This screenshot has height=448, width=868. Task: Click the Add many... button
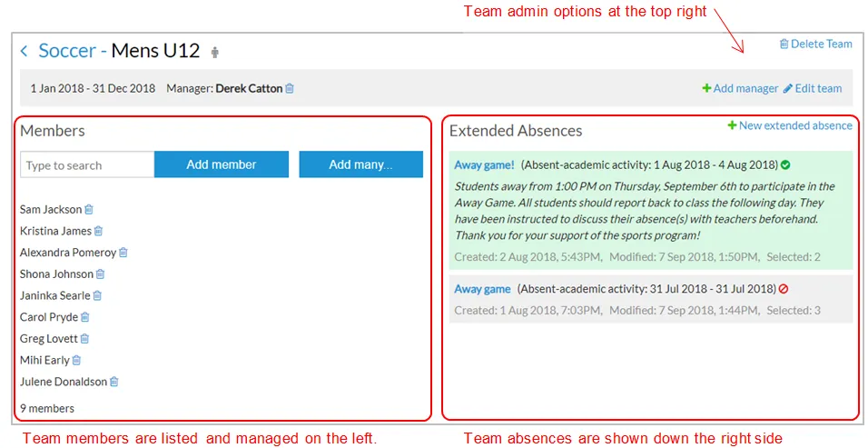(x=361, y=164)
